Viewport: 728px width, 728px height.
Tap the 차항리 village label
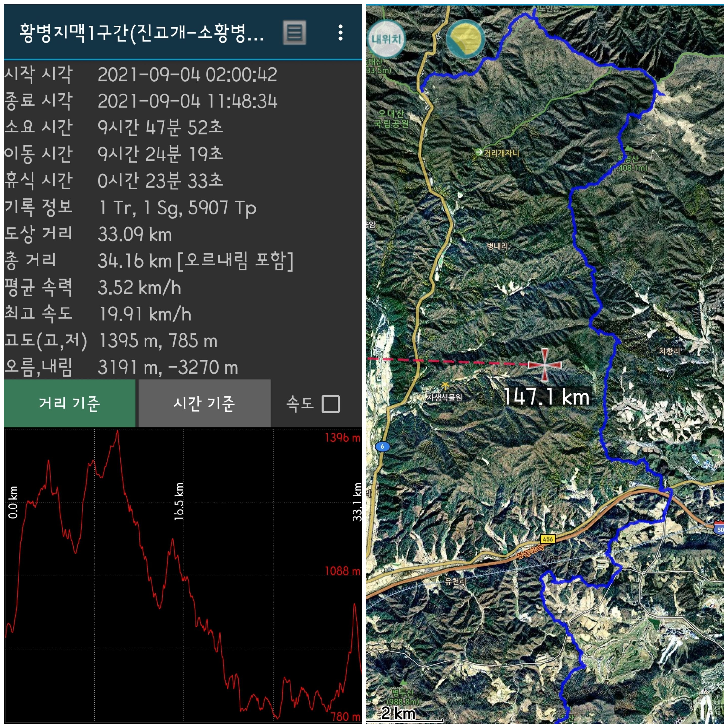tap(669, 351)
